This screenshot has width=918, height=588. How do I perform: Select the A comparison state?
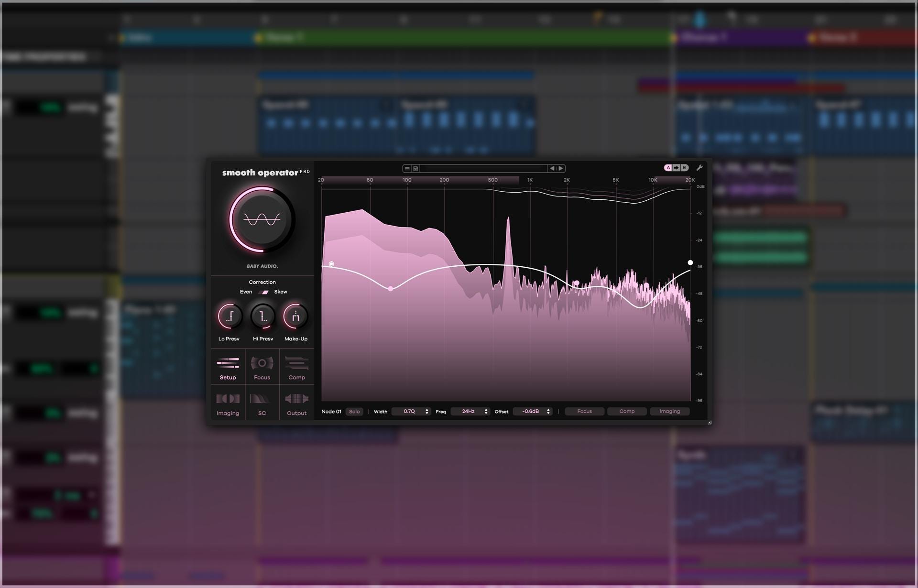click(x=668, y=168)
